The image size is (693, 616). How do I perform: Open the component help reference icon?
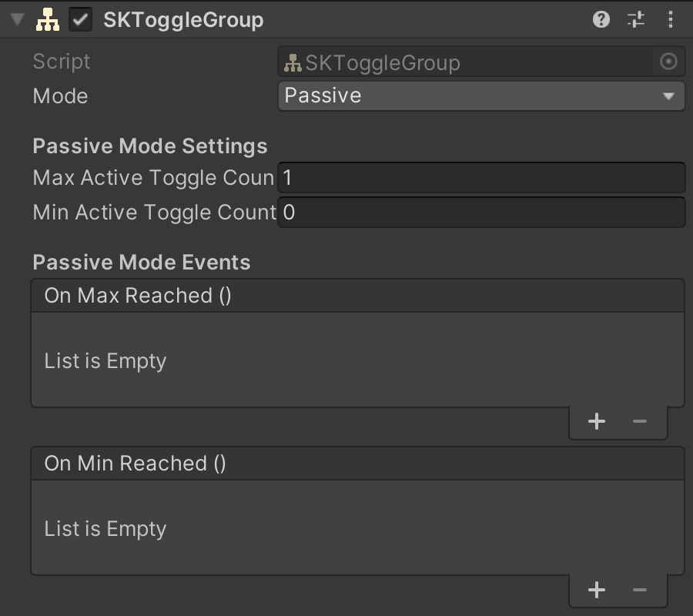601,20
